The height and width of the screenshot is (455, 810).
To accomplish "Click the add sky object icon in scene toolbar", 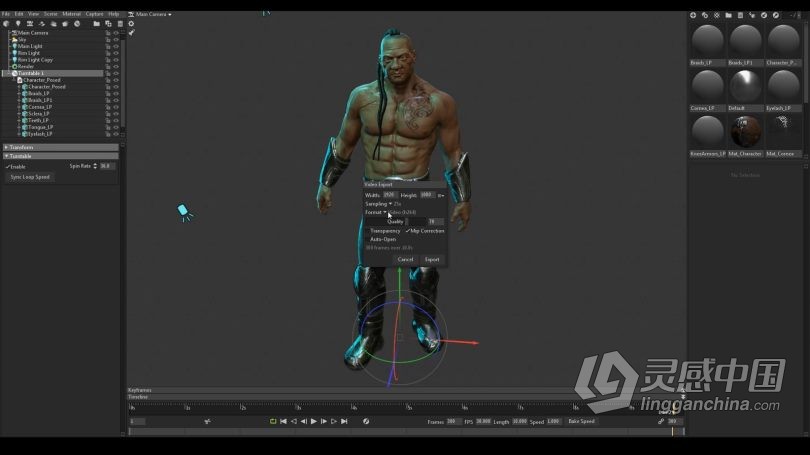I will (x=6, y=24).
